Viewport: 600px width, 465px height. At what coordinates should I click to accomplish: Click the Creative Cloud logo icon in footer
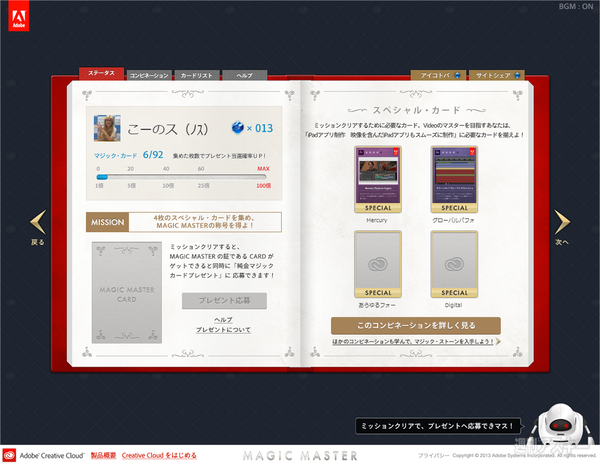coord(9,455)
